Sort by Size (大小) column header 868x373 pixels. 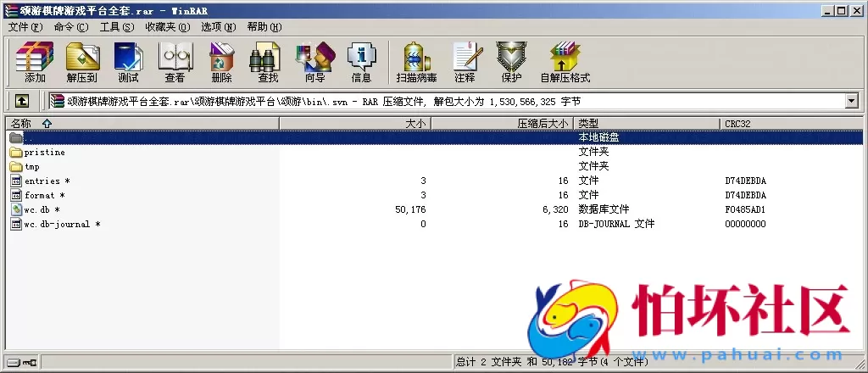355,124
